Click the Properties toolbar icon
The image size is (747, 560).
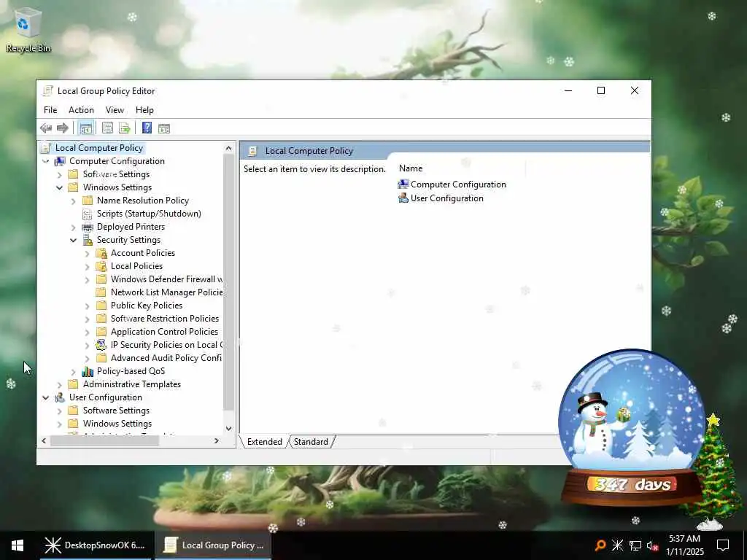coord(108,128)
